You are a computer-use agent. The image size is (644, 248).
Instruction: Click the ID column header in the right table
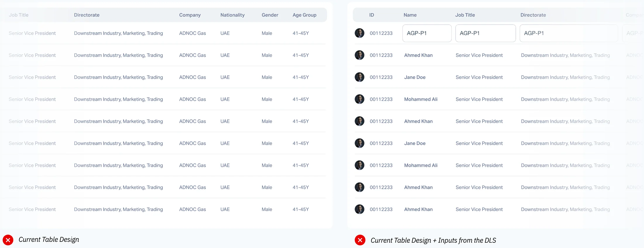tap(371, 15)
